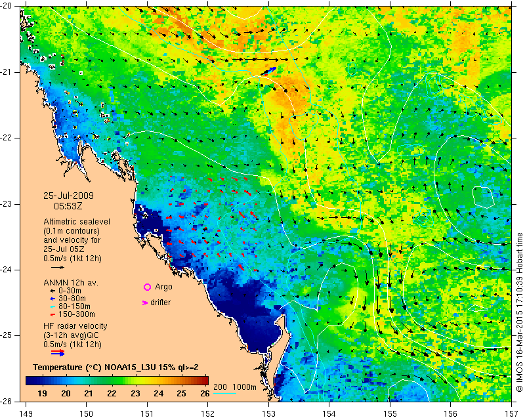
Task: Click the blue 30-80m legend arrow
Action: (52, 299)
